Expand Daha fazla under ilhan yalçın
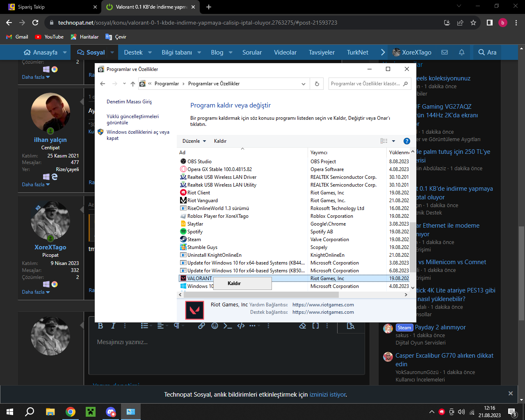Viewport: 525px width, 420px height. point(36,185)
